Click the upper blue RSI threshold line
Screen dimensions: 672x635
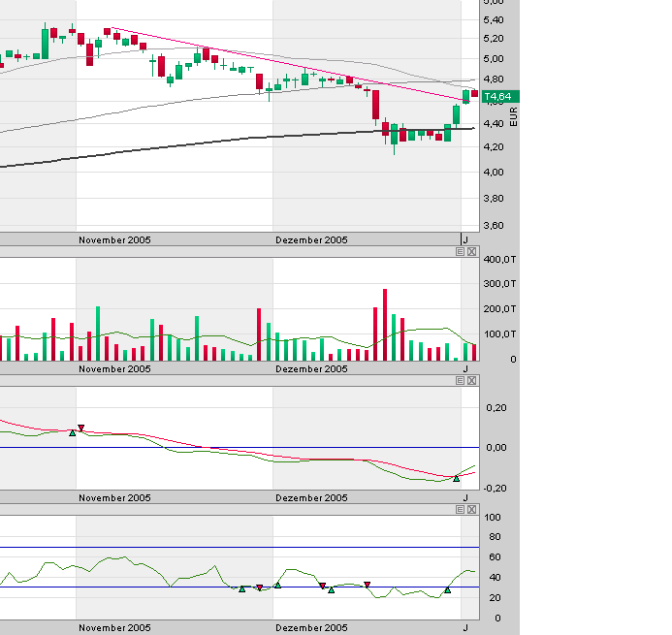240,547
